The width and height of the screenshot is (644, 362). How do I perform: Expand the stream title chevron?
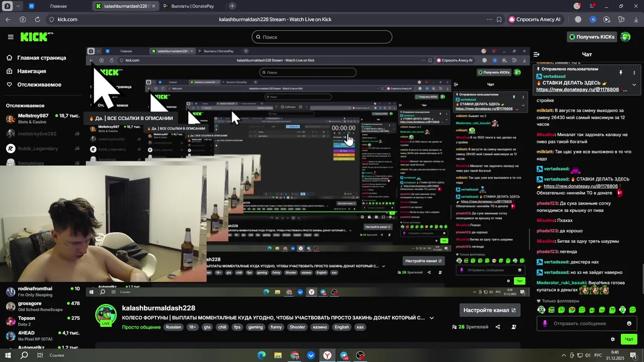[431, 318]
